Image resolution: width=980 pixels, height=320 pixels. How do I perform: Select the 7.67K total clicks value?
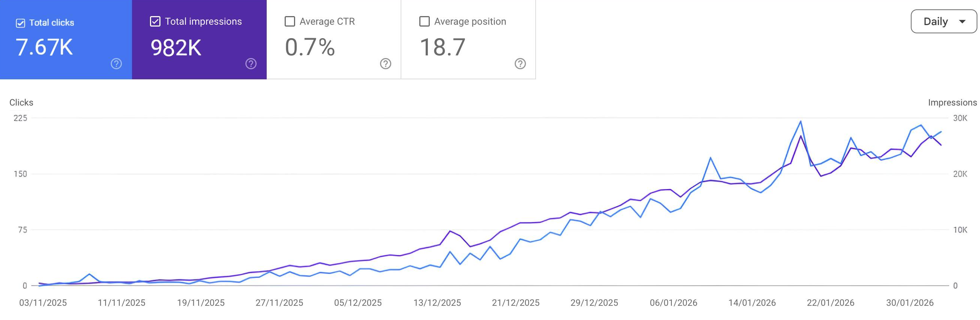coord(44,47)
